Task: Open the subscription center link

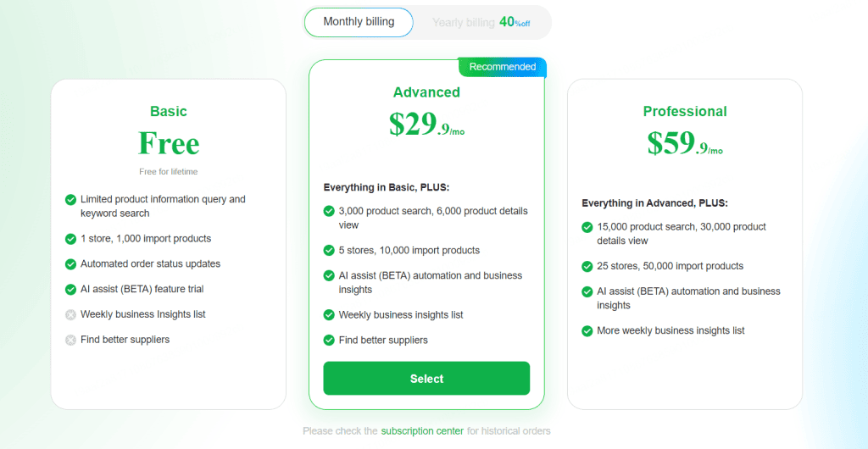Action: (x=422, y=430)
